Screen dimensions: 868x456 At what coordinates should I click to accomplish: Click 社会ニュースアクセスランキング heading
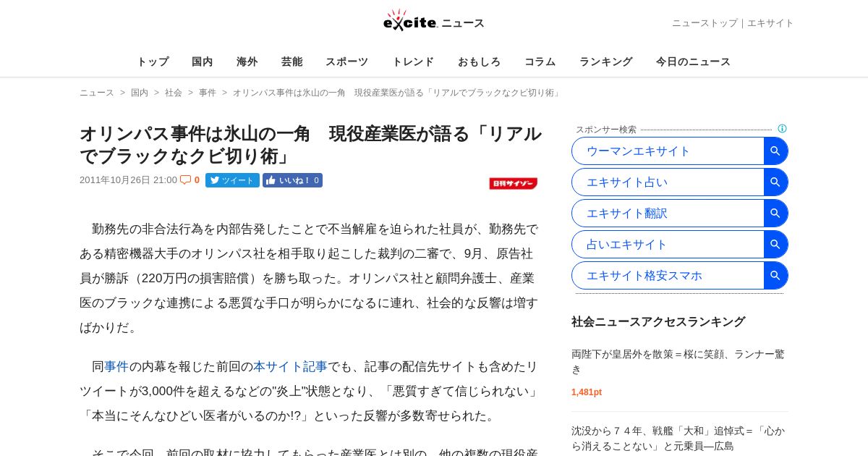point(658,321)
